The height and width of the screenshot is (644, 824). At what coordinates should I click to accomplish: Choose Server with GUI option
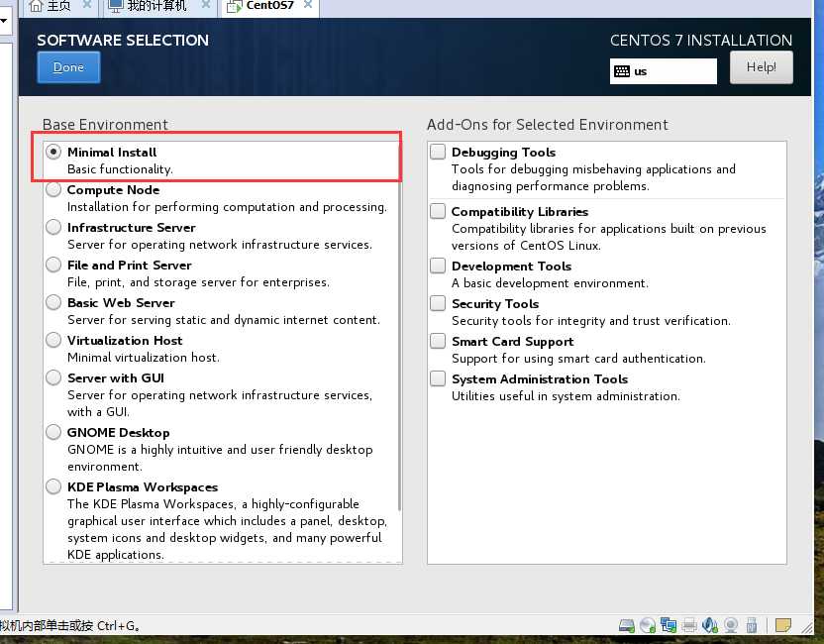53,377
